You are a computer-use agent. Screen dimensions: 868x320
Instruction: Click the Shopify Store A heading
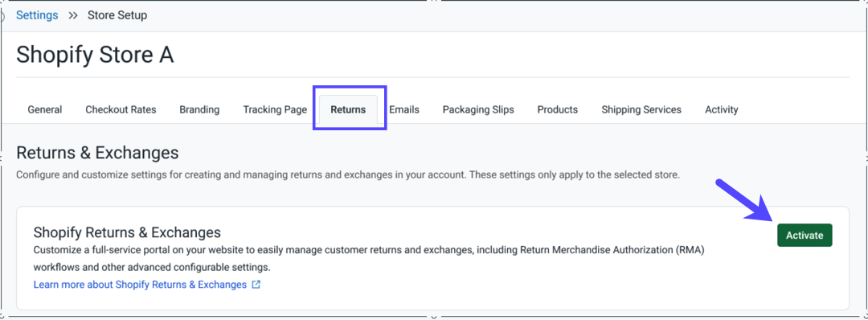pyautogui.click(x=95, y=55)
